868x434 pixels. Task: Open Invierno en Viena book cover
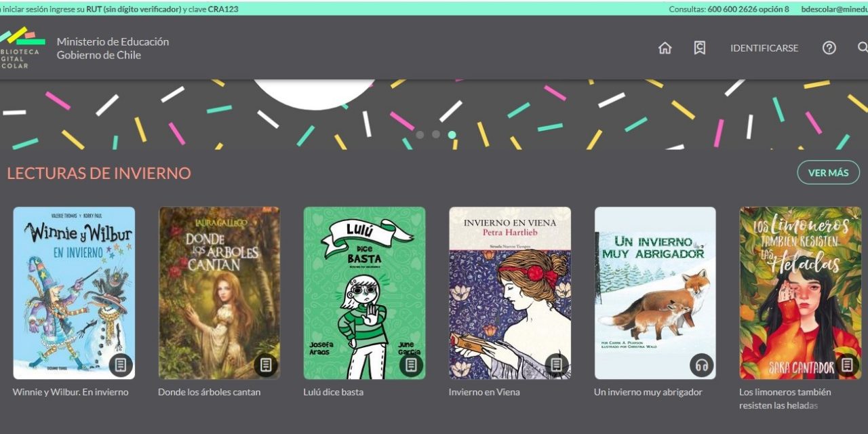click(x=510, y=293)
